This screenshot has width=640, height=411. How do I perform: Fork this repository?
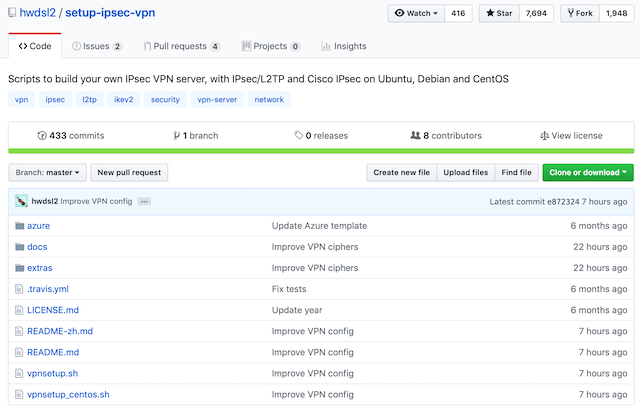click(580, 13)
